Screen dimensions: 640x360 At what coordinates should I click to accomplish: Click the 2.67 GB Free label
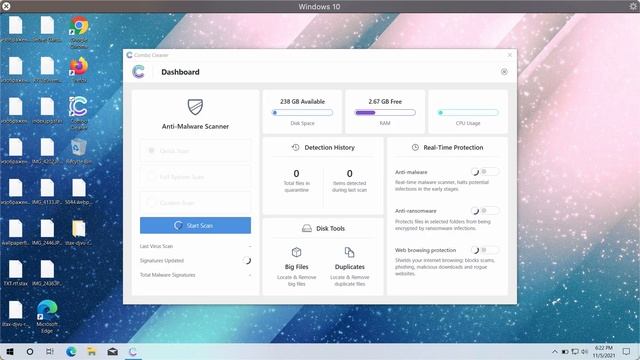(385, 101)
